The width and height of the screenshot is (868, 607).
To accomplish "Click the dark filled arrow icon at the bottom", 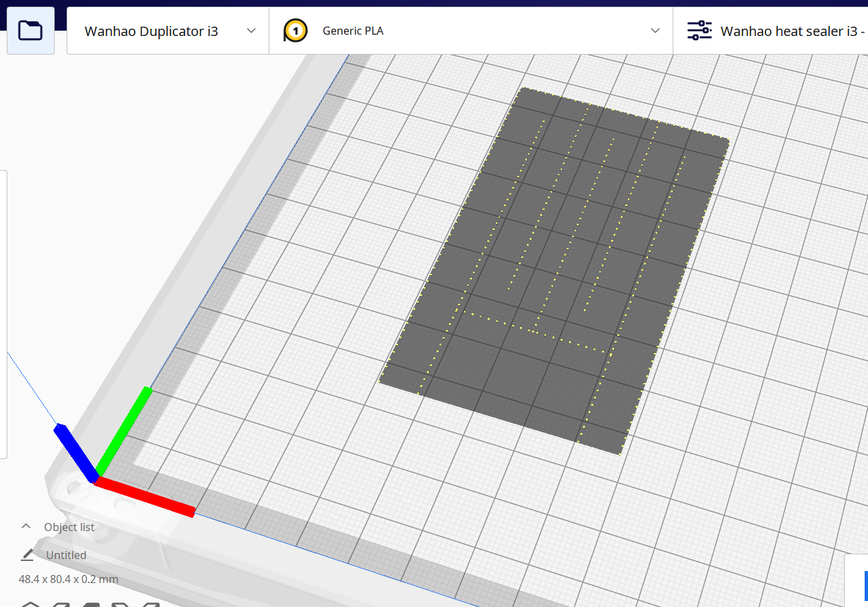I will pyautogui.click(x=91, y=603).
